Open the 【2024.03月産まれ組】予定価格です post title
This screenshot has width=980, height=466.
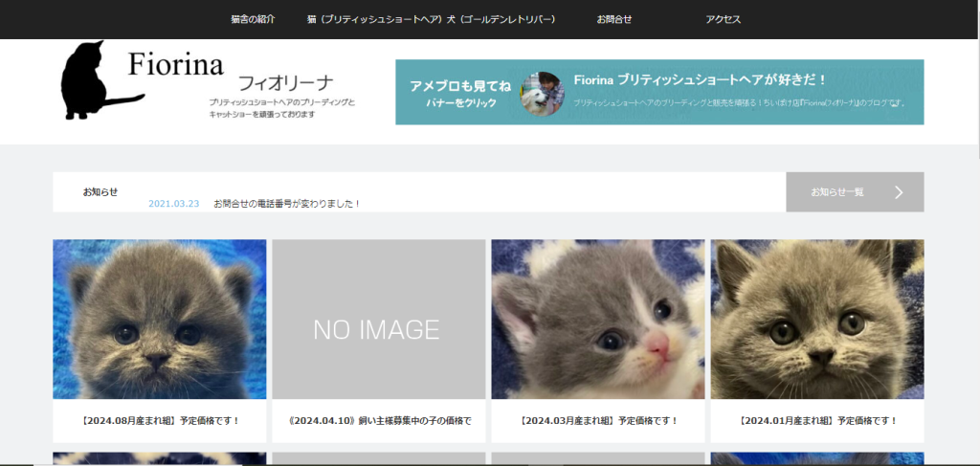pyautogui.click(x=598, y=420)
